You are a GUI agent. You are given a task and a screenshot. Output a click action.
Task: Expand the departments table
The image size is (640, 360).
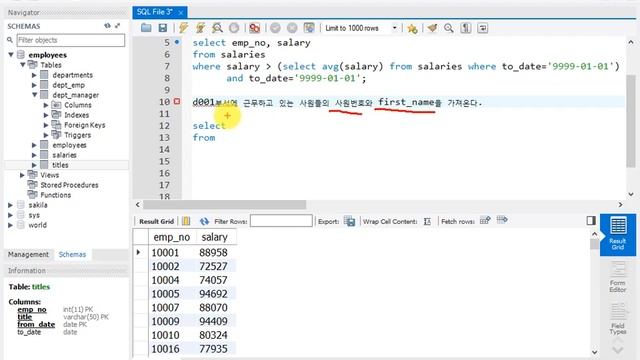[x=34, y=75]
